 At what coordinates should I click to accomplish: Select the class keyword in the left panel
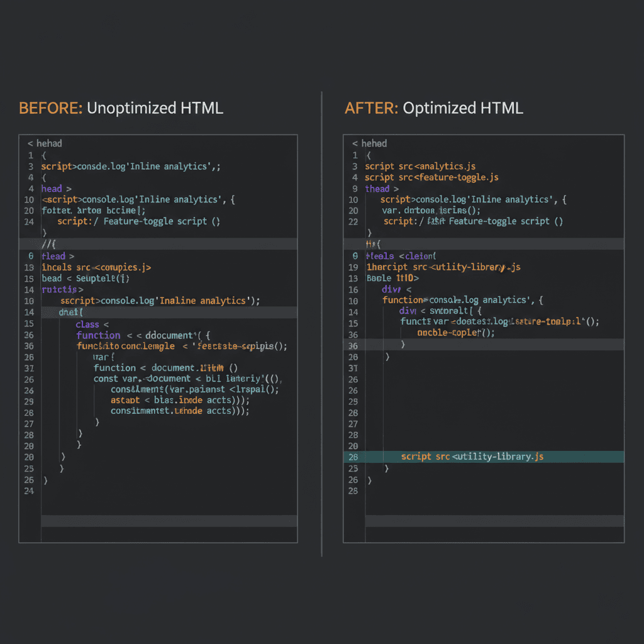point(87,325)
